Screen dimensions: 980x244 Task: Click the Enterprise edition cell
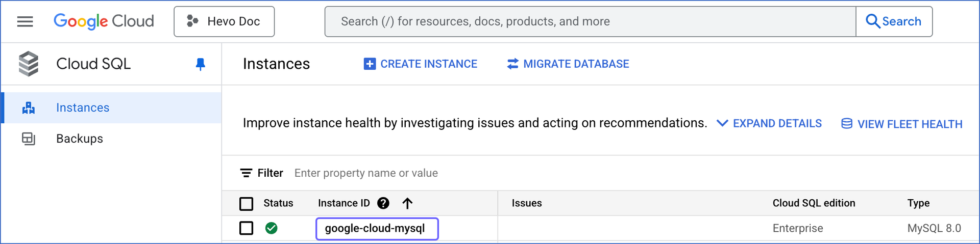798,228
